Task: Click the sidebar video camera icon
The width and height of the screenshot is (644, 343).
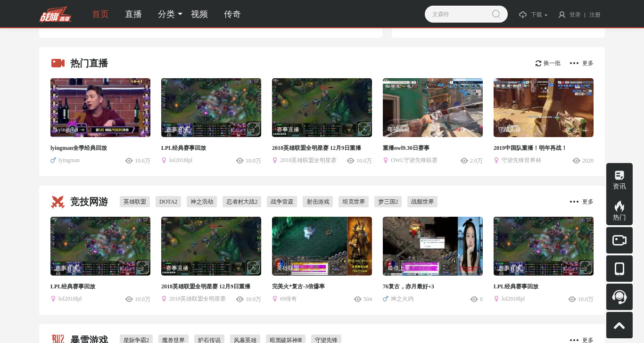Action: pyautogui.click(x=619, y=240)
